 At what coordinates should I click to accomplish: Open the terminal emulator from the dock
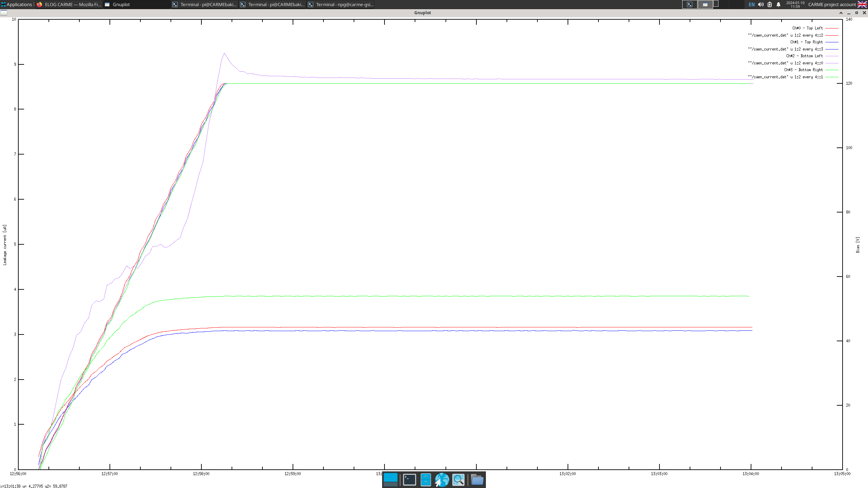pos(409,480)
